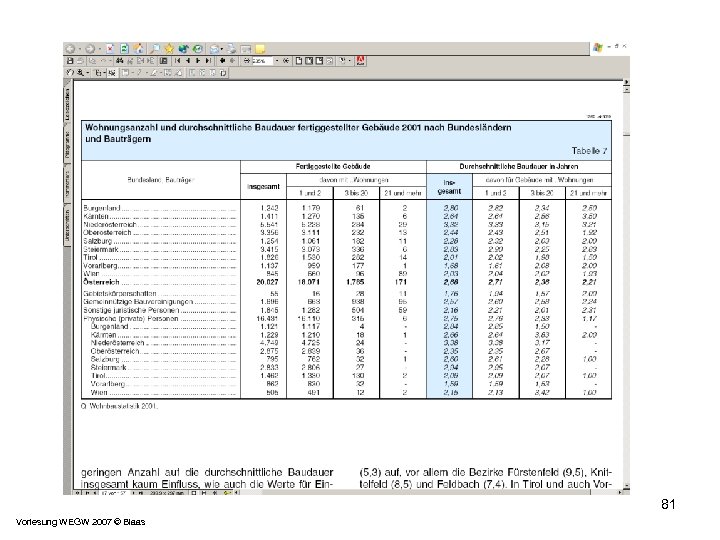Image resolution: width=720 pixels, height=540 pixels.
Task: Open the Piktogramme side tab
Action: pyautogui.click(x=68, y=145)
